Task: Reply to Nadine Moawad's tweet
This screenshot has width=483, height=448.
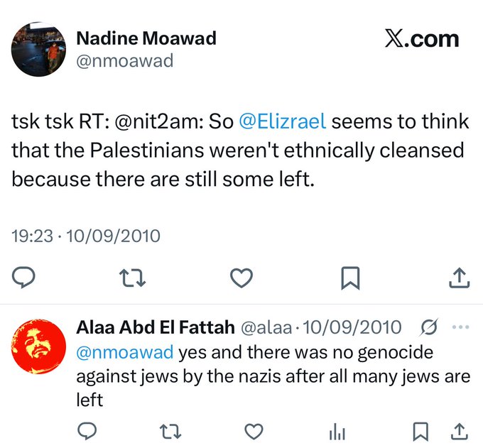Action: pos(23,278)
